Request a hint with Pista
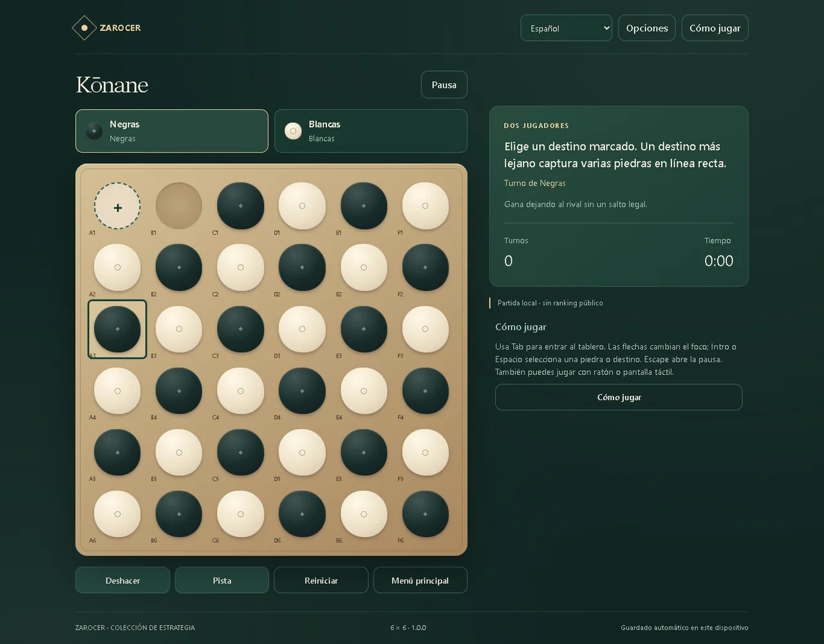 click(x=222, y=580)
